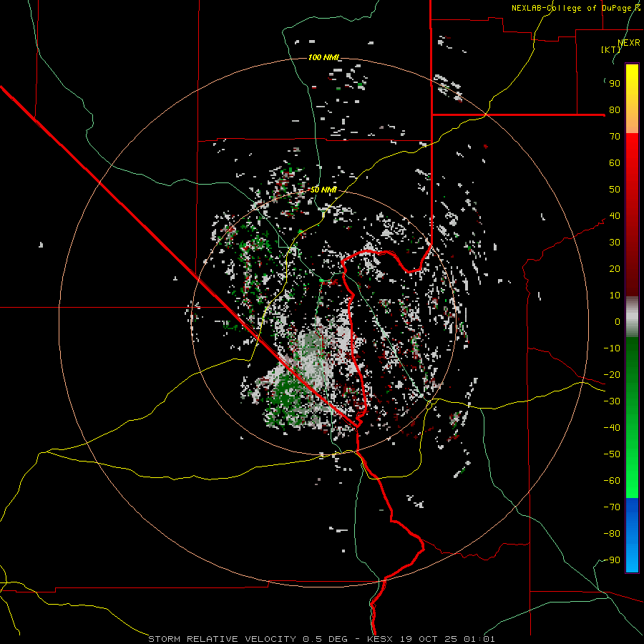This screenshot has width=644, height=644.
Task: Click the "[KT]" units label
Action: [x=610, y=49]
